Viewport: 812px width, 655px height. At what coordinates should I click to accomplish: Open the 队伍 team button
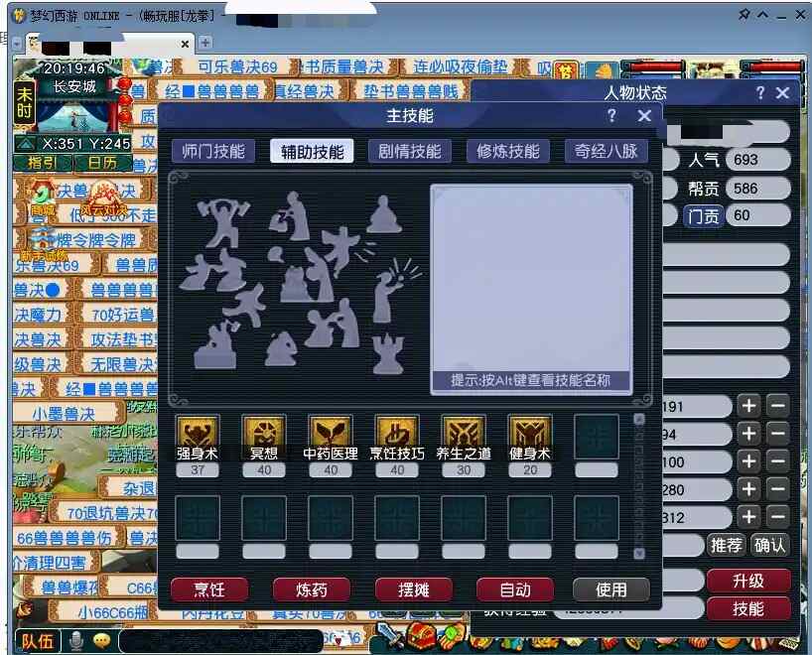(38, 641)
